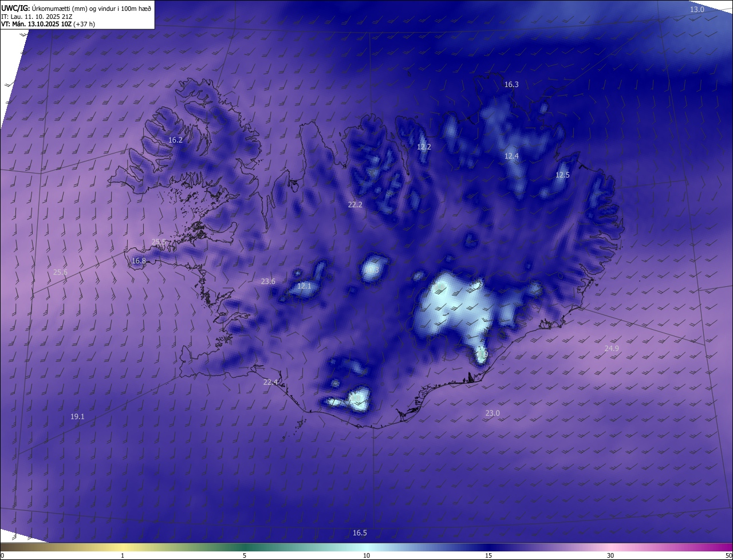Viewport: 733px width, 560px height.
Task: Click the value label 16.8
Action: click(139, 261)
